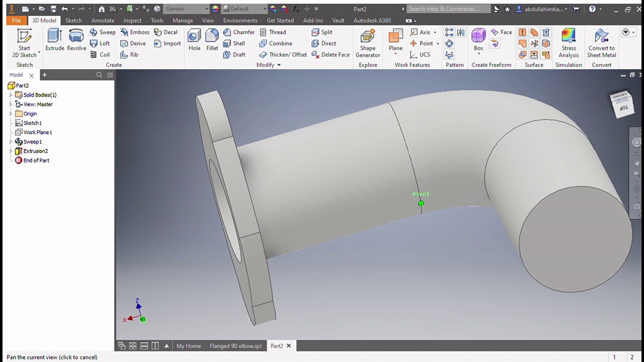Viewport: 644px width, 362px height.
Task: Click the Save icon in quick access
Action: pos(53,9)
